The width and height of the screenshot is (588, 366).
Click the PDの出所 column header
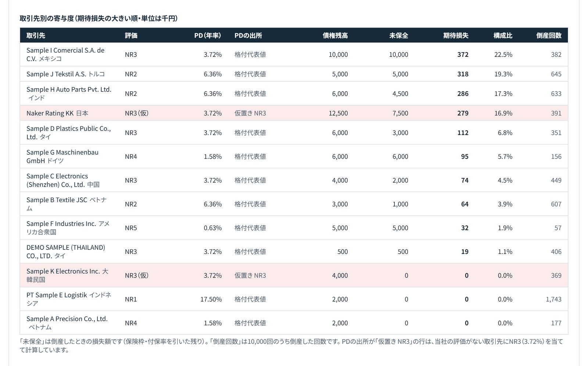click(248, 36)
